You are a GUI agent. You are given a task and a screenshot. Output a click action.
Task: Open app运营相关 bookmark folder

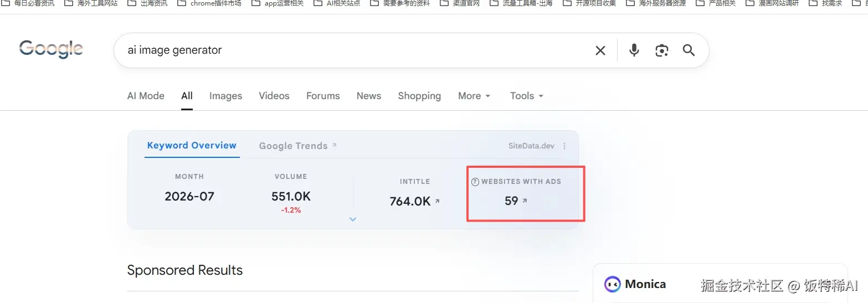click(278, 3)
